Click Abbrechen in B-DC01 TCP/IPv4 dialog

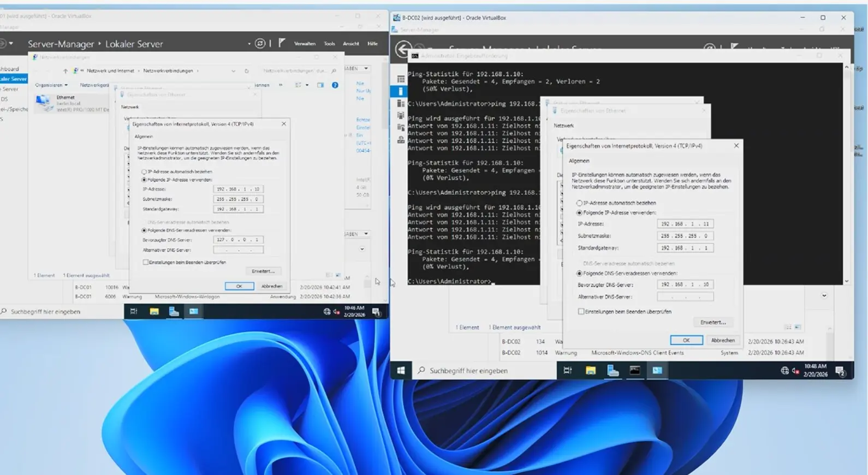271,286
